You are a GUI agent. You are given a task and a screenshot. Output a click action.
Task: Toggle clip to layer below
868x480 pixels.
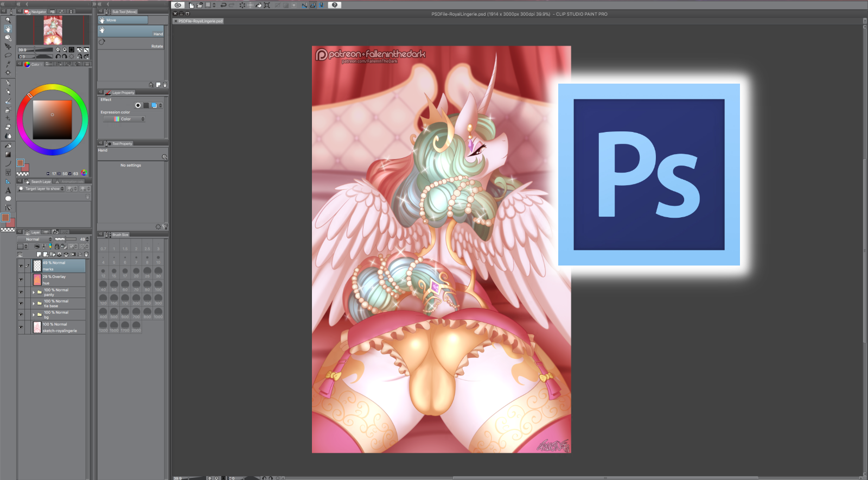[37, 247]
